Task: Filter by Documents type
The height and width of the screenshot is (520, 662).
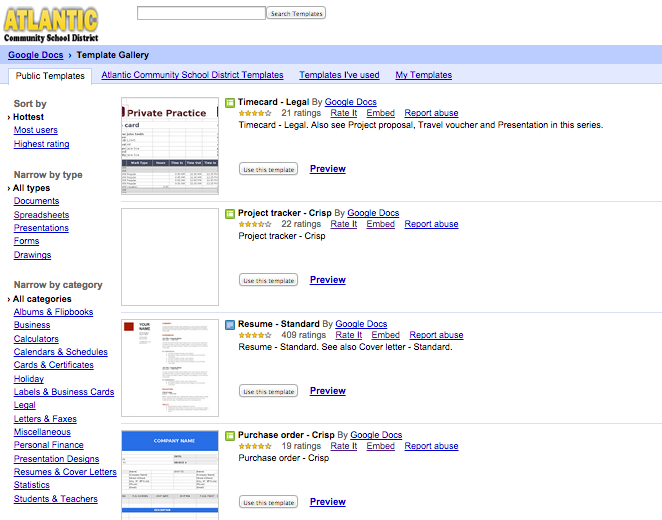Action: (x=36, y=201)
